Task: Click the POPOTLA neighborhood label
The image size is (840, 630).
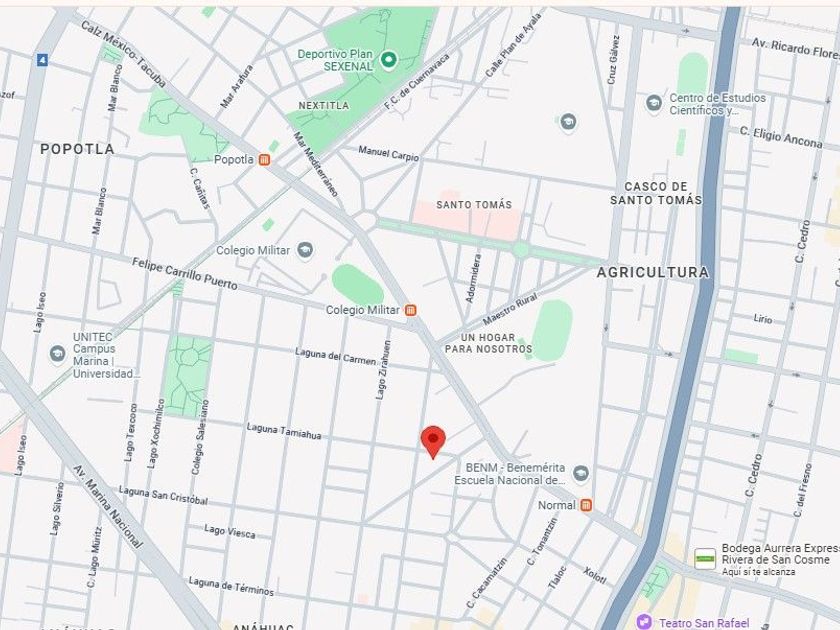Action: (x=78, y=149)
